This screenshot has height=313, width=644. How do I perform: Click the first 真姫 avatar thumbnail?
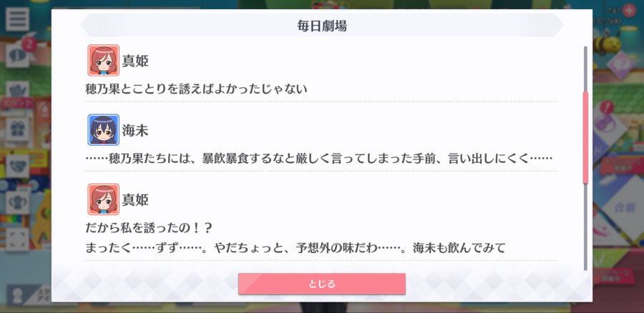(104, 60)
